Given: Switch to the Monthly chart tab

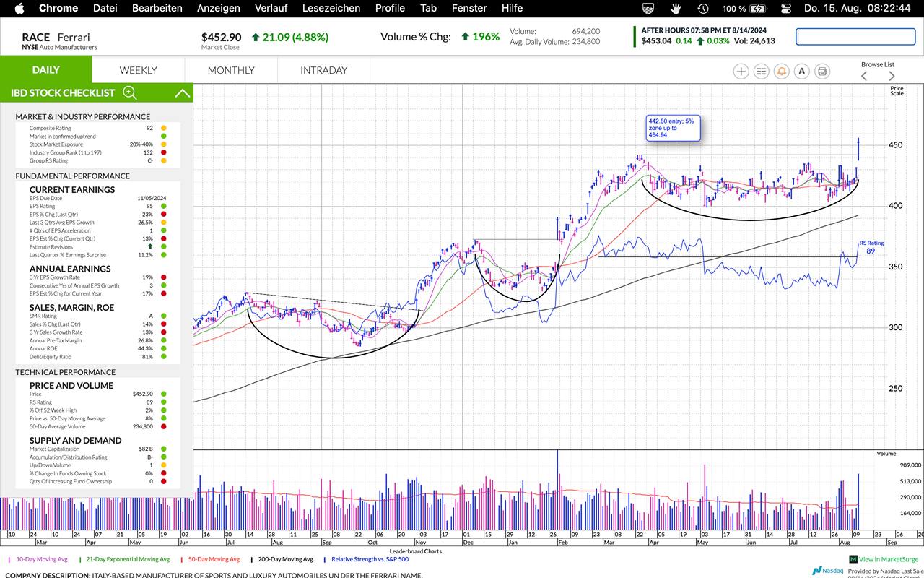Looking at the screenshot, I should [x=231, y=70].
